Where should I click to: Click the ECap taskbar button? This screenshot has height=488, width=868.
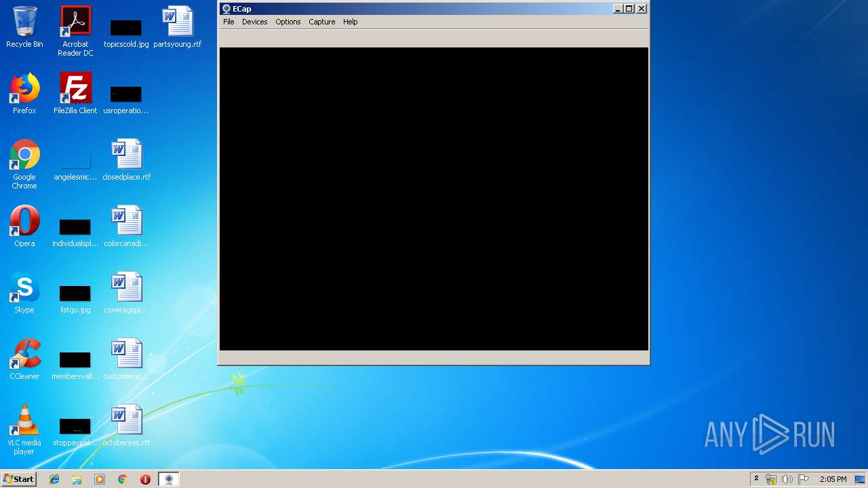coord(168,479)
